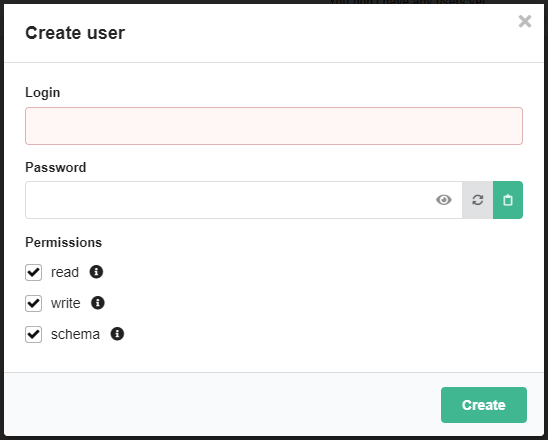Focus the Login input field

274,126
